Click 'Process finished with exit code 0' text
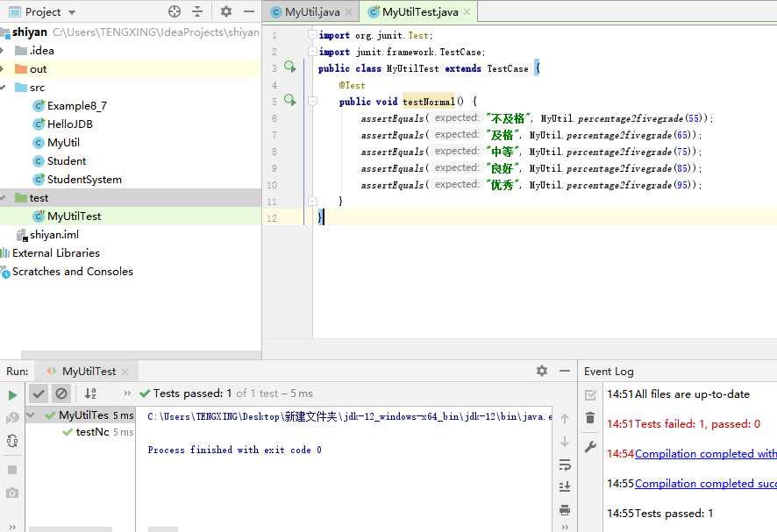The image size is (777, 532). click(234, 450)
